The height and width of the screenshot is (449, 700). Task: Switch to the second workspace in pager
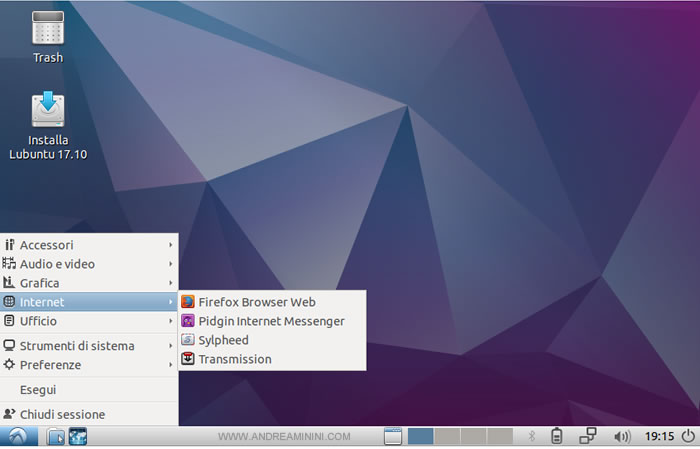click(447, 436)
